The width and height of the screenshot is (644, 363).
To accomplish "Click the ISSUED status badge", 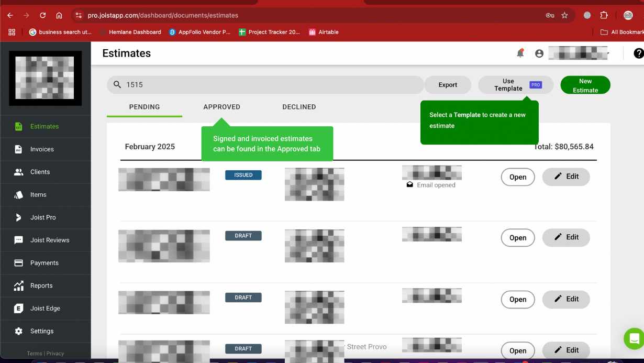I will [243, 175].
